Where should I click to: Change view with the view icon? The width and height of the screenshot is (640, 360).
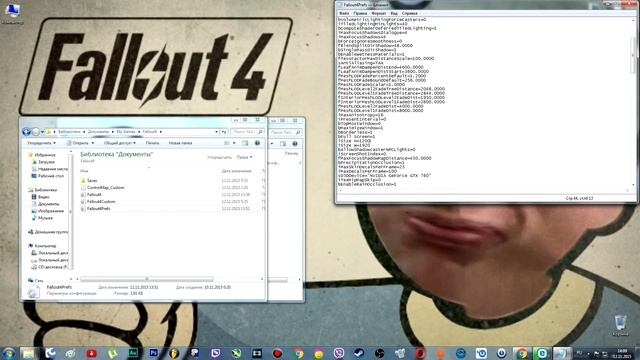pyautogui.click(x=227, y=143)
